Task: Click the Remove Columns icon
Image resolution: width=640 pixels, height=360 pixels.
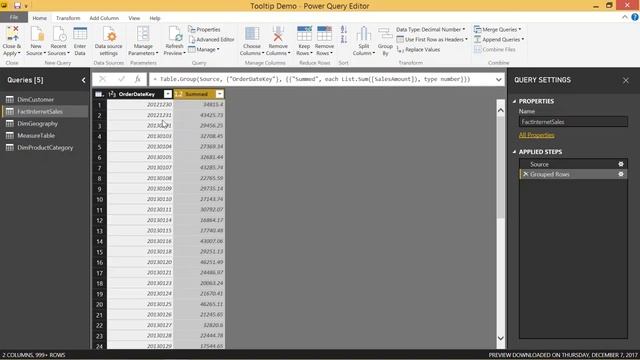Action: (x=278, y=34)
